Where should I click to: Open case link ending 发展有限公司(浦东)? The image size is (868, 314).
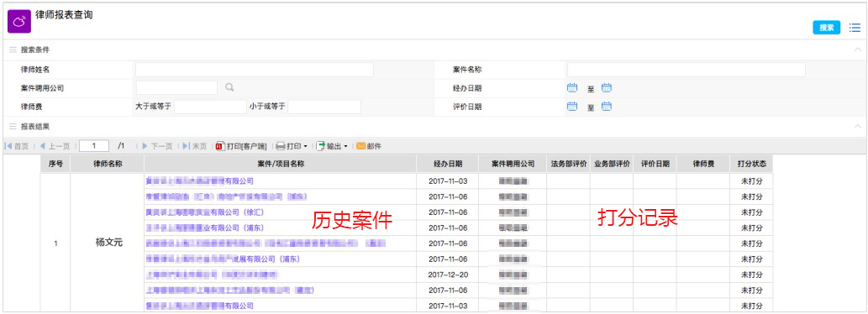pos(223,259)
